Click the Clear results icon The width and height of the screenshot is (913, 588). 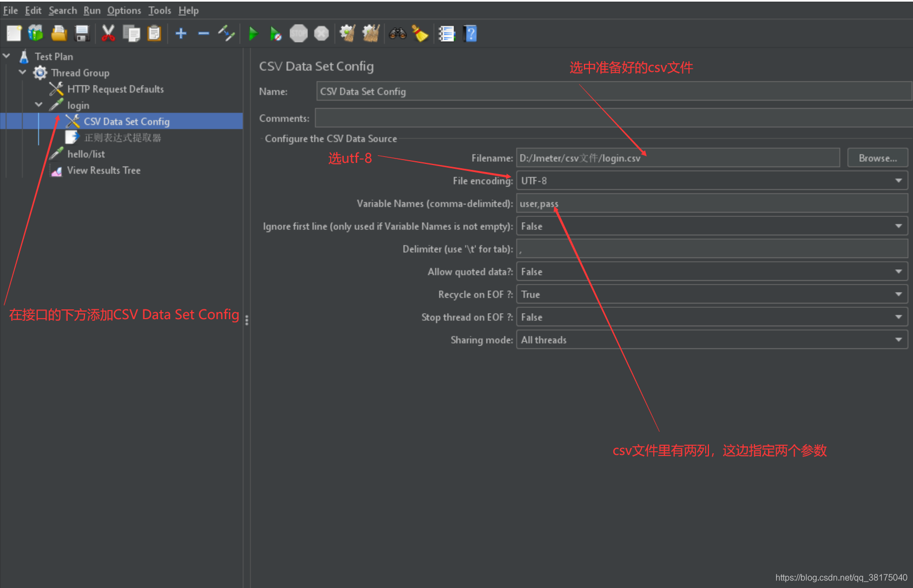[x=347, y=34]
